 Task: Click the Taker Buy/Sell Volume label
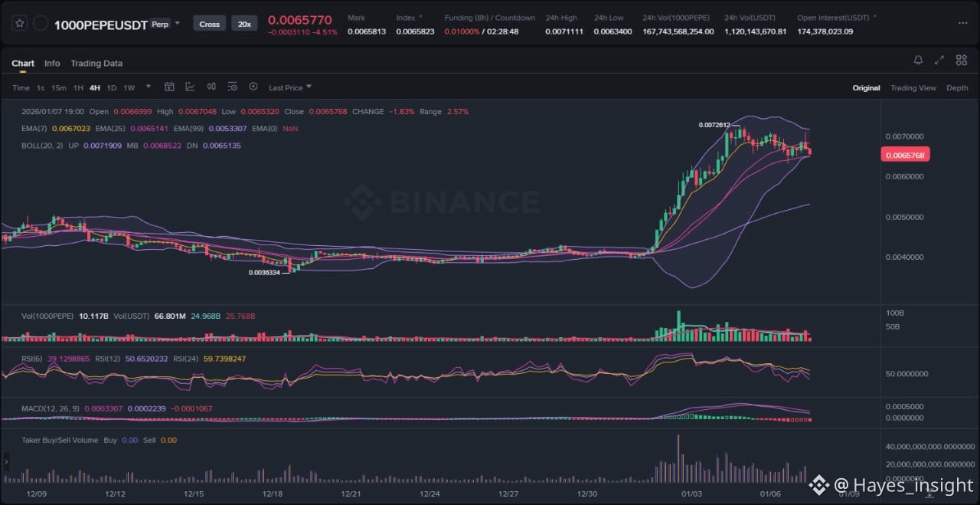point(60,440)
